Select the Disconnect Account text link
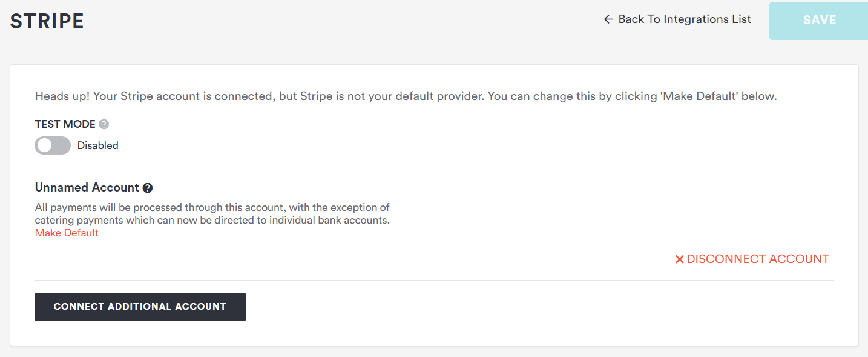 point(758,259)
